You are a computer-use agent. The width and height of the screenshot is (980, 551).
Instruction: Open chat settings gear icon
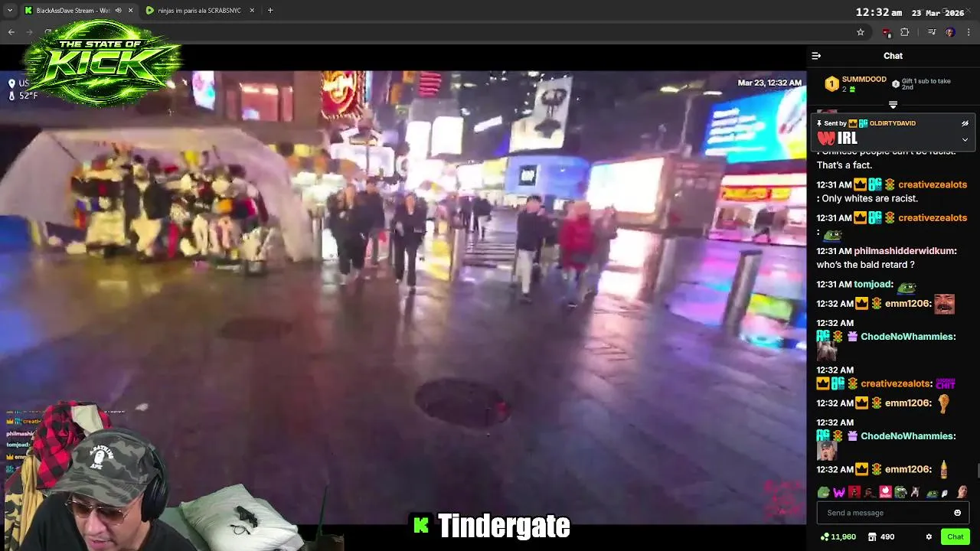[x=929, y=537]
